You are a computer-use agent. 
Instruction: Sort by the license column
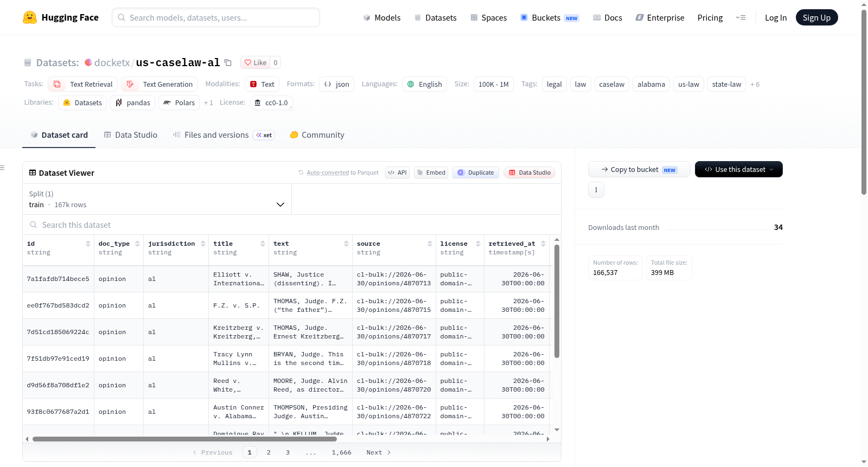click(478, 244)
